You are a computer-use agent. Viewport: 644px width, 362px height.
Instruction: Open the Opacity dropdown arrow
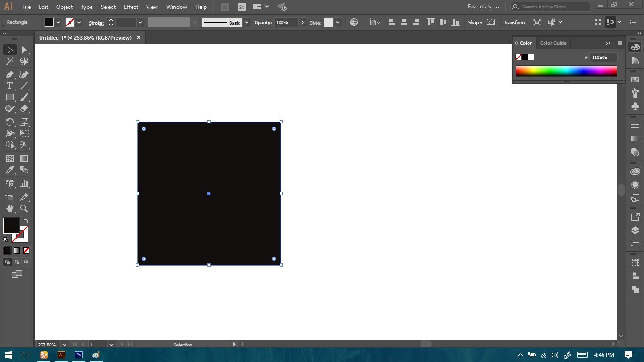pos(302,22)
